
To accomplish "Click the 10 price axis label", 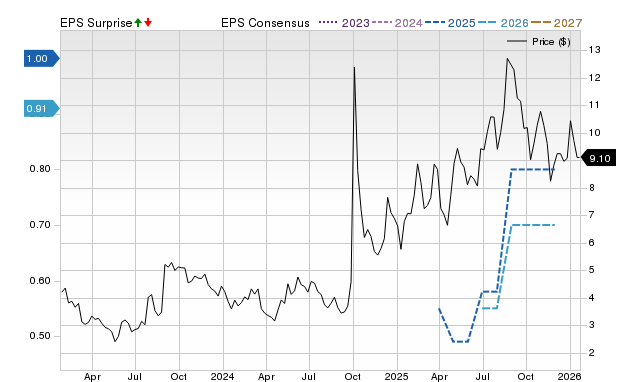I will (x=594, y=133).
